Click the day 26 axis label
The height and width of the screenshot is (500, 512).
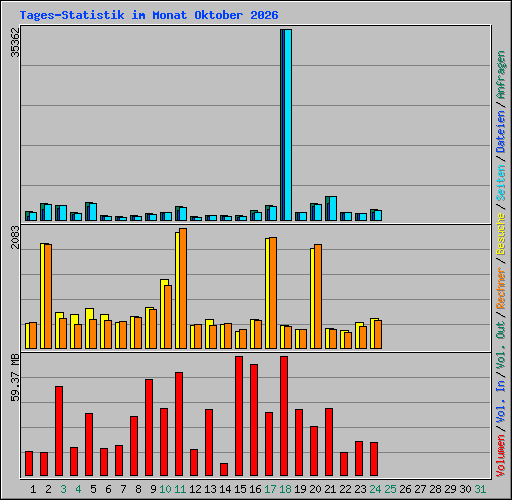[x=405, y=489]
